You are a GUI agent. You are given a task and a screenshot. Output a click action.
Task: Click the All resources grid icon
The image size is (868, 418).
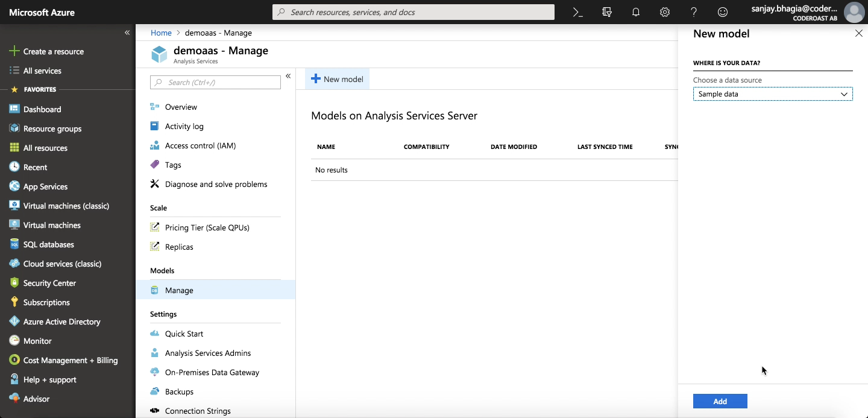pyautogui.click(x=14, y=148)
